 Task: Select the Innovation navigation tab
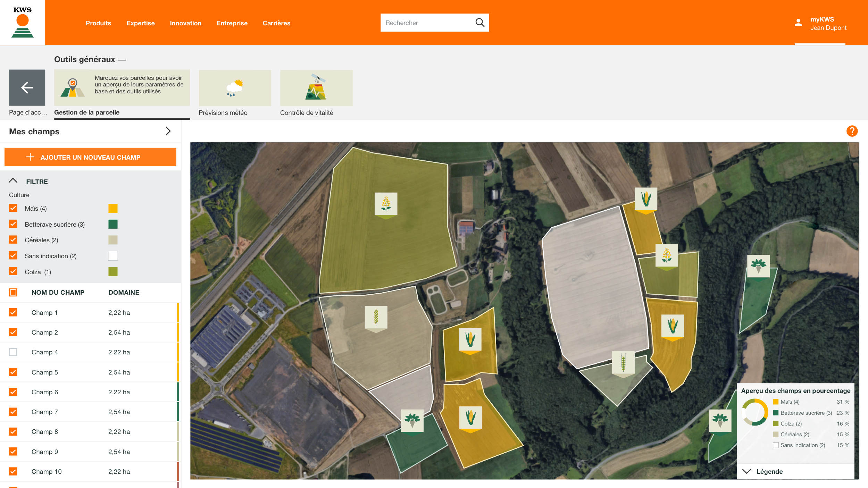[x=185, y=23]
